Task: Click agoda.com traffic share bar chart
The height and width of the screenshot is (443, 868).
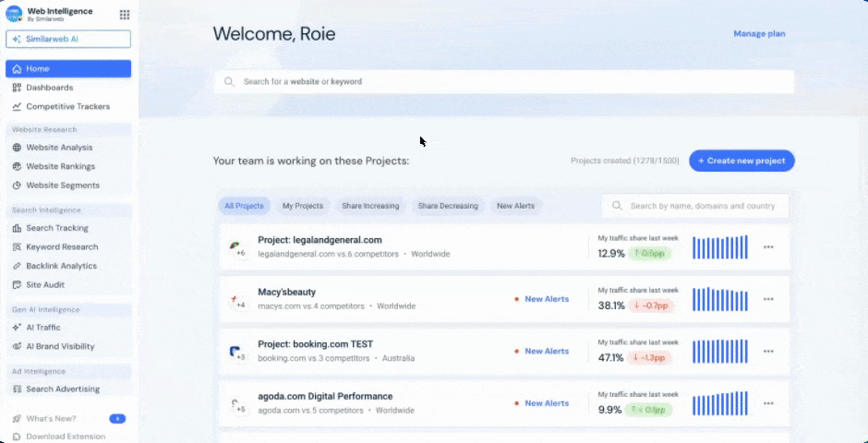Action: [x=720, y=403]
